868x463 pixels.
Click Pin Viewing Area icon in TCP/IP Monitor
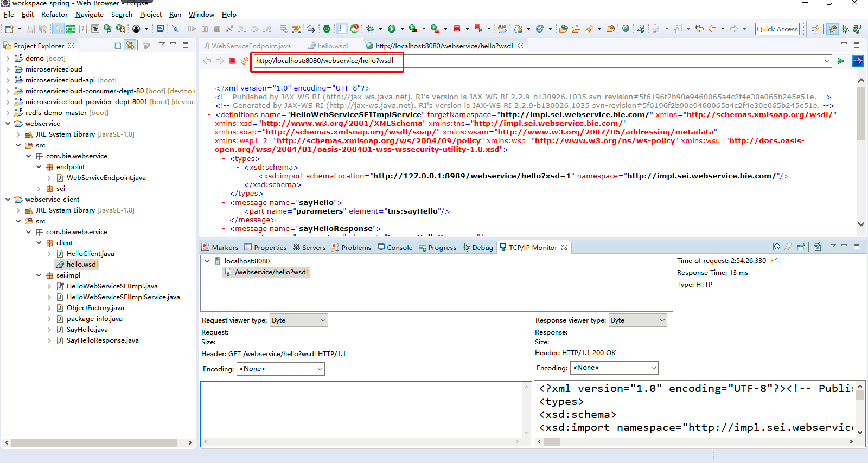tap(801, 247)
